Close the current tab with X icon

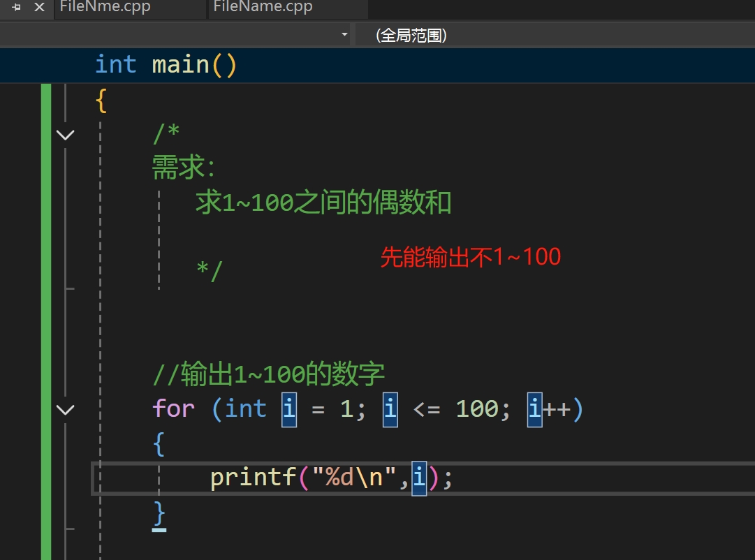pyautogui.click(x=40, y=7)
